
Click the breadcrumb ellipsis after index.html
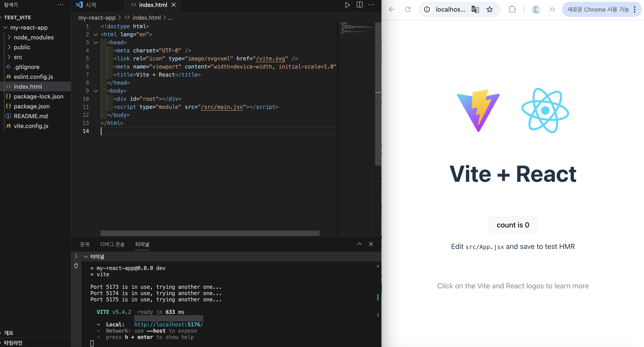point(170,18)
